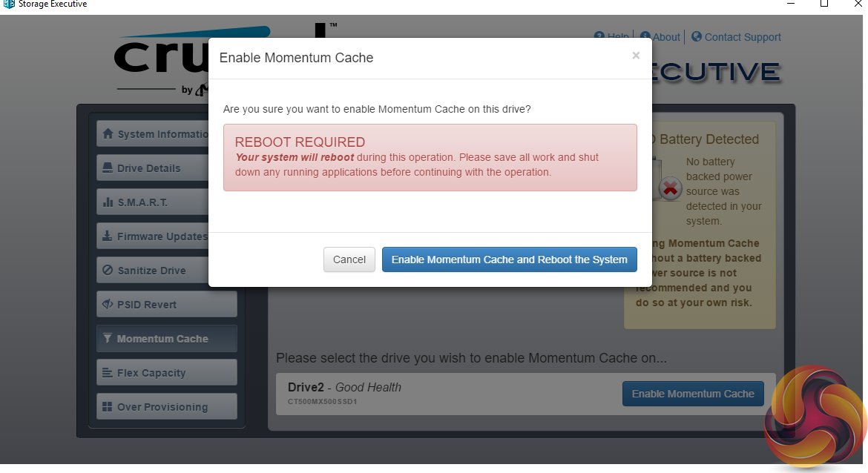Click the Contact Support globe icon
Image resolution: width=868 pixels, height=473 pixels.
pyautogui.click(x=697, y=36)
